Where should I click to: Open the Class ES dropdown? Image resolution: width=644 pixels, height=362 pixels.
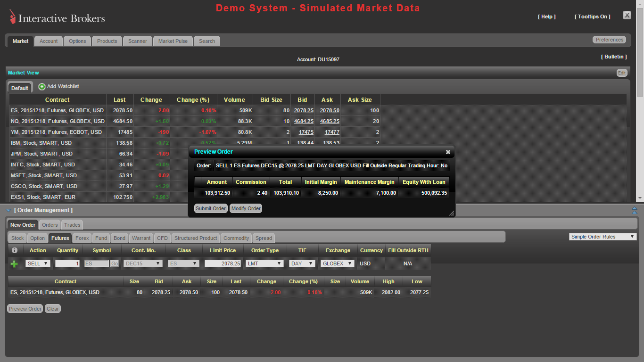(183, 263)
